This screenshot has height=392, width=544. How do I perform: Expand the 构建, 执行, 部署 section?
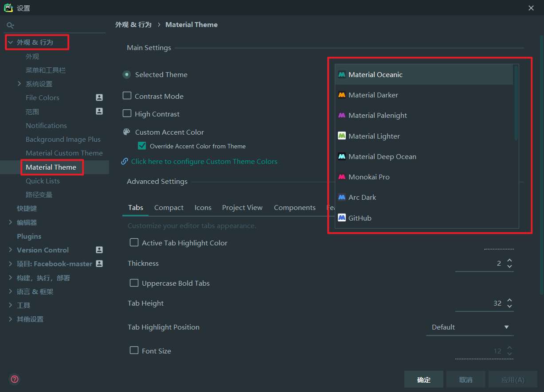pos(10,278)
